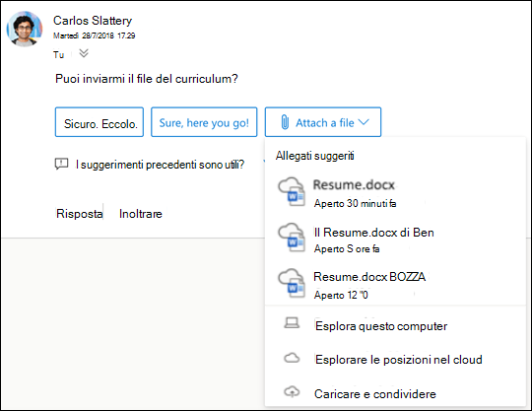This screenshot has height=411, width=532.
Task: Choose the 'Sure, here you go!' reply
Action: tap(204, 122)
